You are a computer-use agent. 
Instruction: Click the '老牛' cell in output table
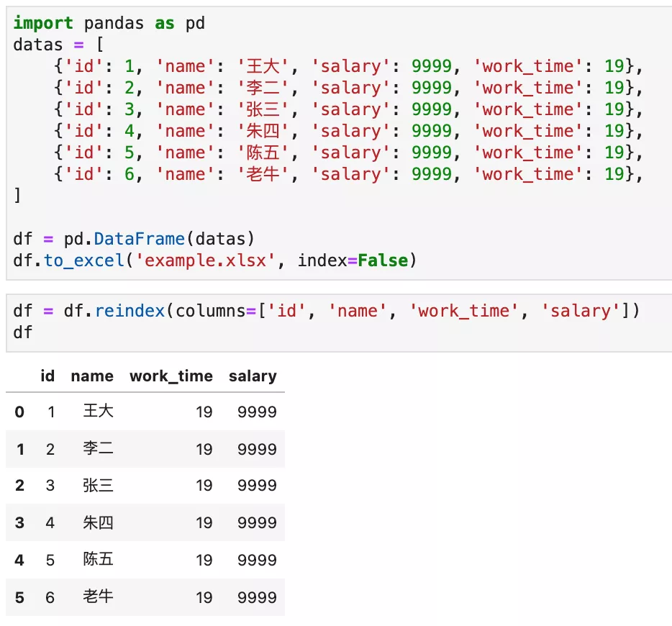point(98,596)
